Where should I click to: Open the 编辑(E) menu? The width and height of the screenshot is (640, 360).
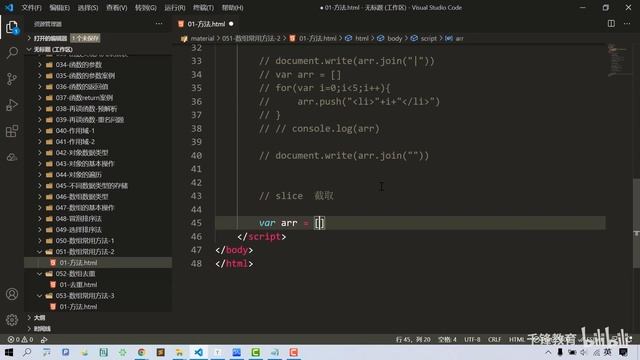[x=60, y=7]
